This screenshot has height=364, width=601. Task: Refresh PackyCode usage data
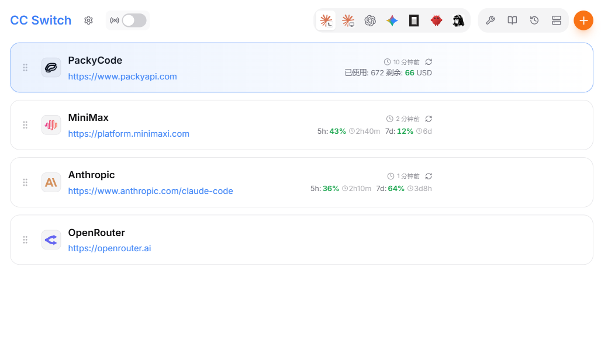pyautogui.click(x=429, y=62)
